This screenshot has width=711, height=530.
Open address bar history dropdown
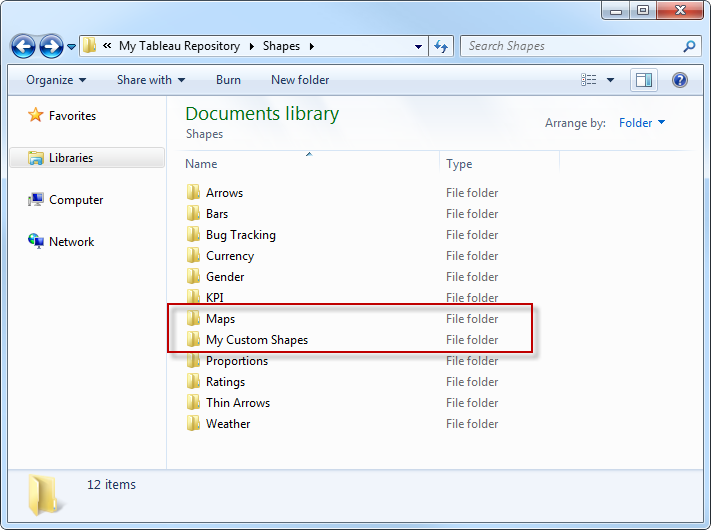418,46
